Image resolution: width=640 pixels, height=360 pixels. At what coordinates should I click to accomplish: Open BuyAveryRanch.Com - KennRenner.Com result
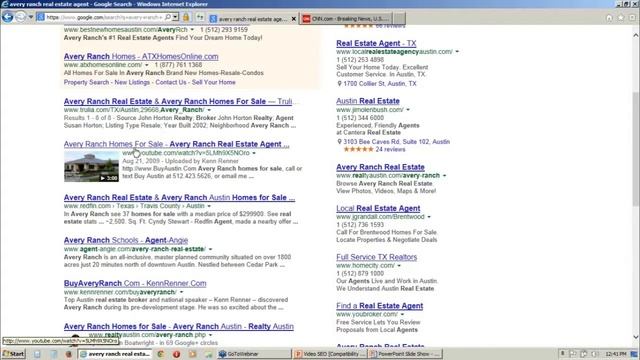coord(135,283)
